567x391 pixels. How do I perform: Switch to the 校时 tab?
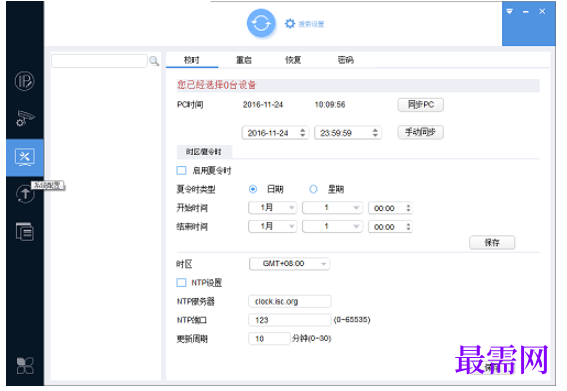(192, 60)
